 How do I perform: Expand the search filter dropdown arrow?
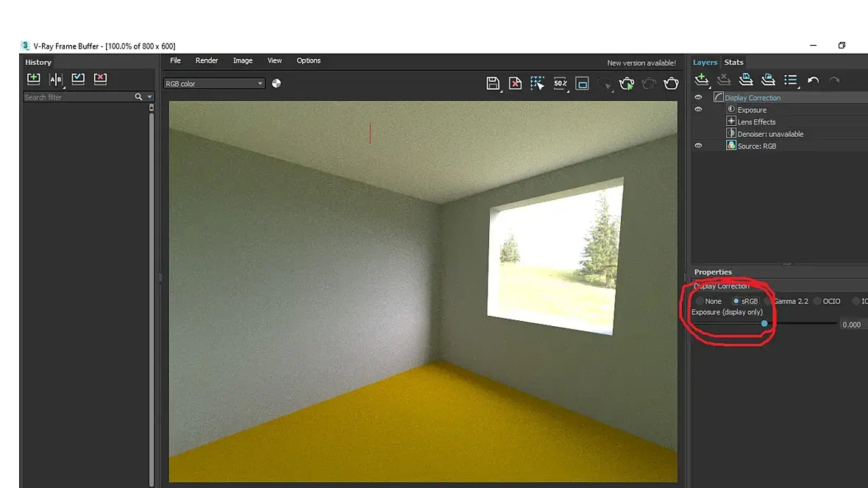pyautogui.click(x=149, y=97)
